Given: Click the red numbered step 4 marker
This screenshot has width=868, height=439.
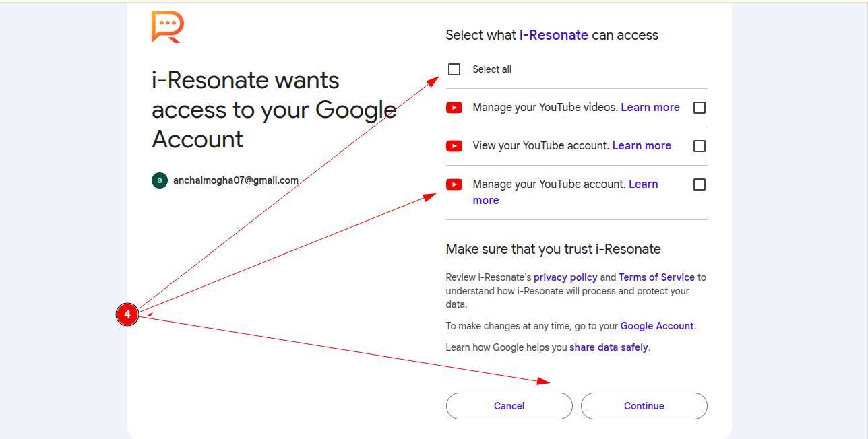Looking at the screenshot, I should (x=127, y=314).
